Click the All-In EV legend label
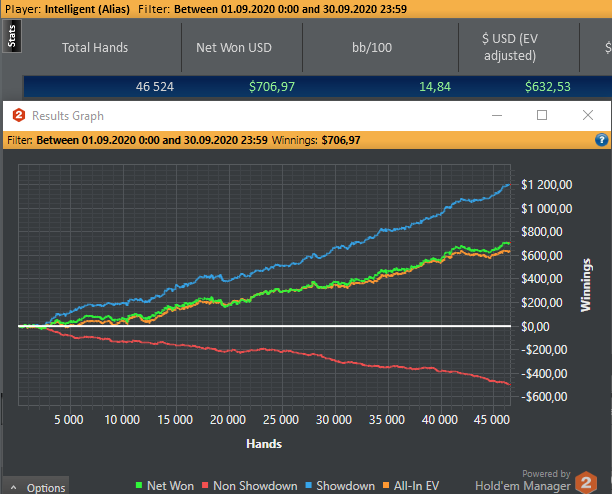 point(416,486)
